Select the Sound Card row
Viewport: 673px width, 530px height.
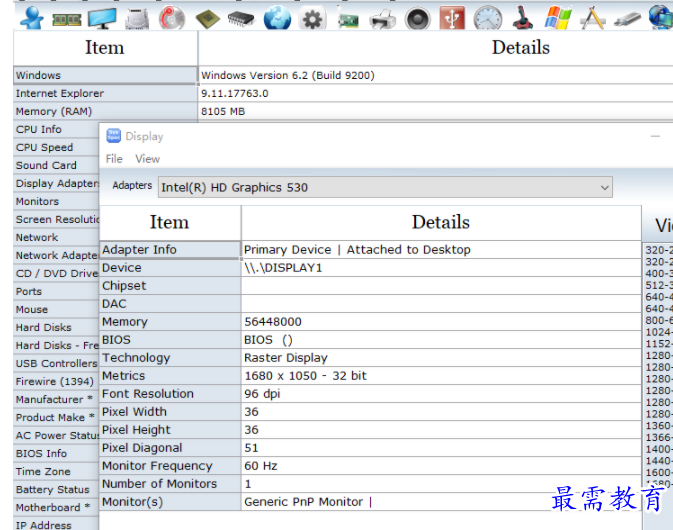tap(56, 165)
